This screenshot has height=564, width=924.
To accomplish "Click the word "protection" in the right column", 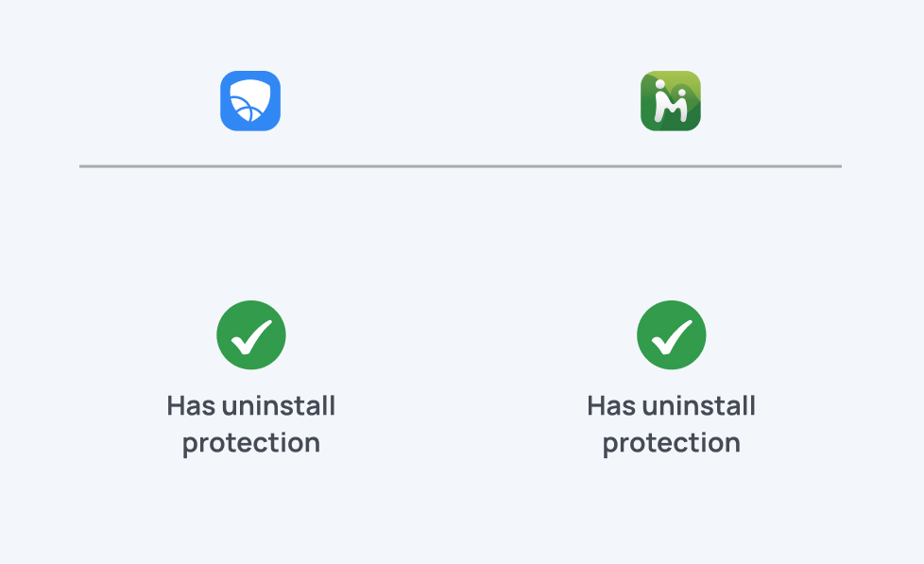I will pyautogui.click(x=672, y=443).
